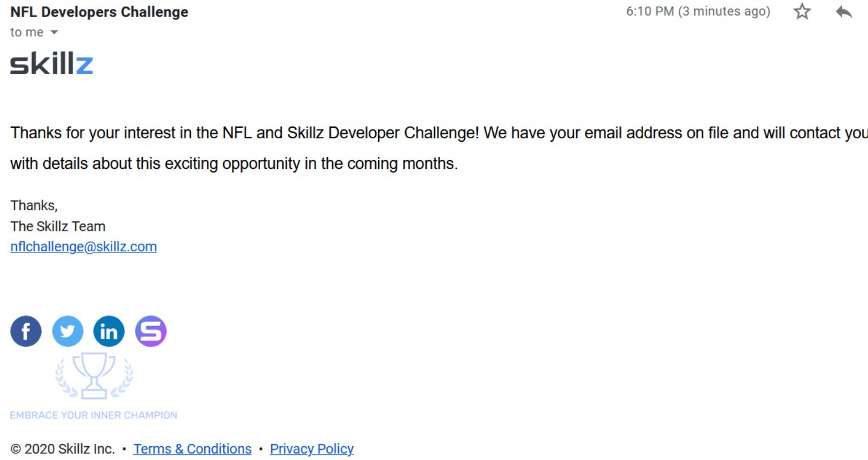Click sender name NFL Developers Challenge
Viewport: 868px width, 460px height.
point(99,12)
